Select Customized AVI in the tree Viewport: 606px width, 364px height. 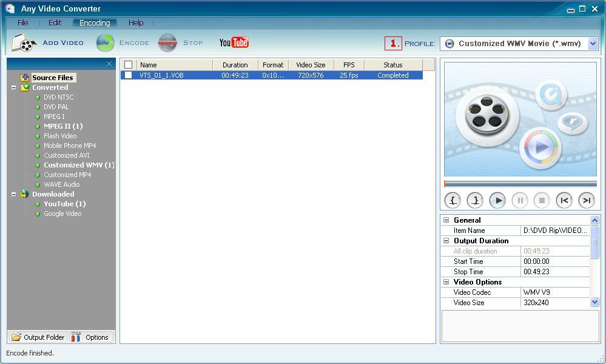coord(67,155)
